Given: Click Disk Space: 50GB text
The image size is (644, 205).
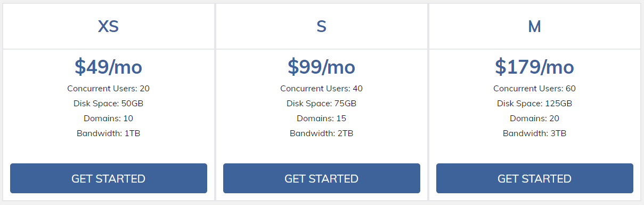Looking at the screenshot, I should pos(108,104).
